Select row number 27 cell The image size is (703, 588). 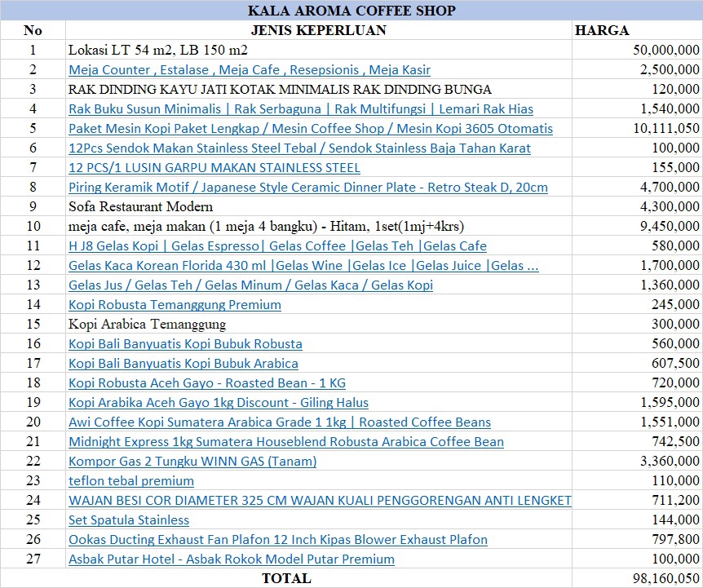click(33, 559)
